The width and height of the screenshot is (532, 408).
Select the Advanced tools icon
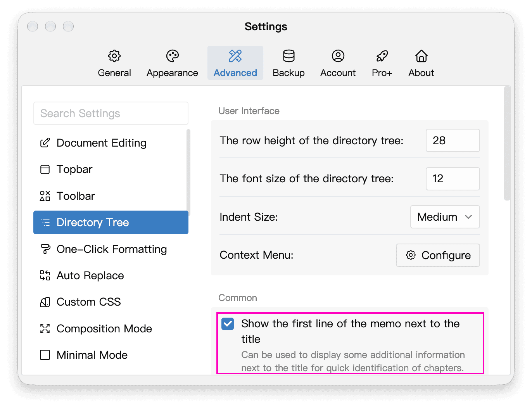[235, 56]
